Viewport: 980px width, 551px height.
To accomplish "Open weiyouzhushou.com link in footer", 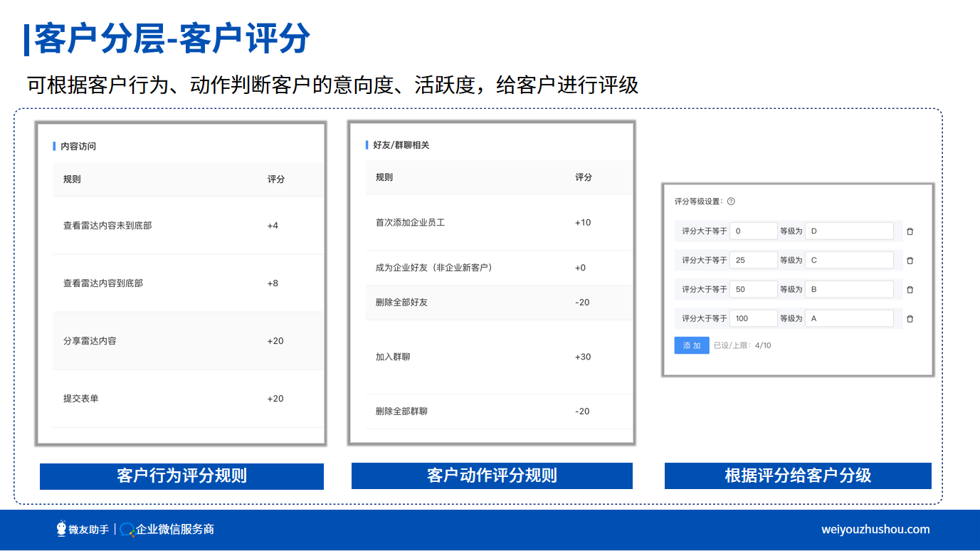I will (x=875, y=529).
